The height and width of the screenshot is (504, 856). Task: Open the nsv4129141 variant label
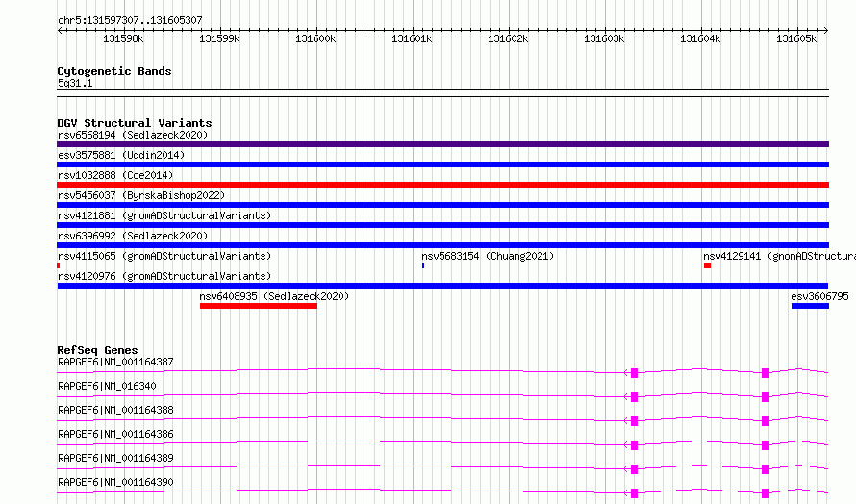point(779,256)
